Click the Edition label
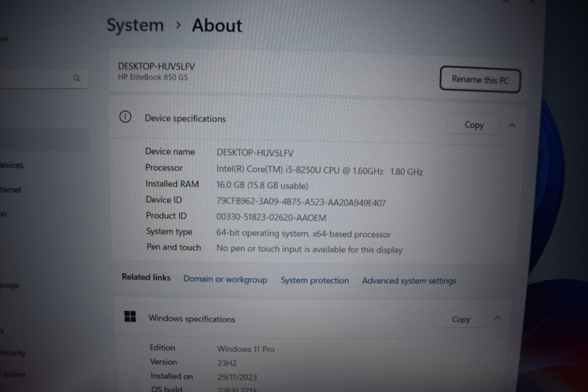 click(x=162, y=348)
